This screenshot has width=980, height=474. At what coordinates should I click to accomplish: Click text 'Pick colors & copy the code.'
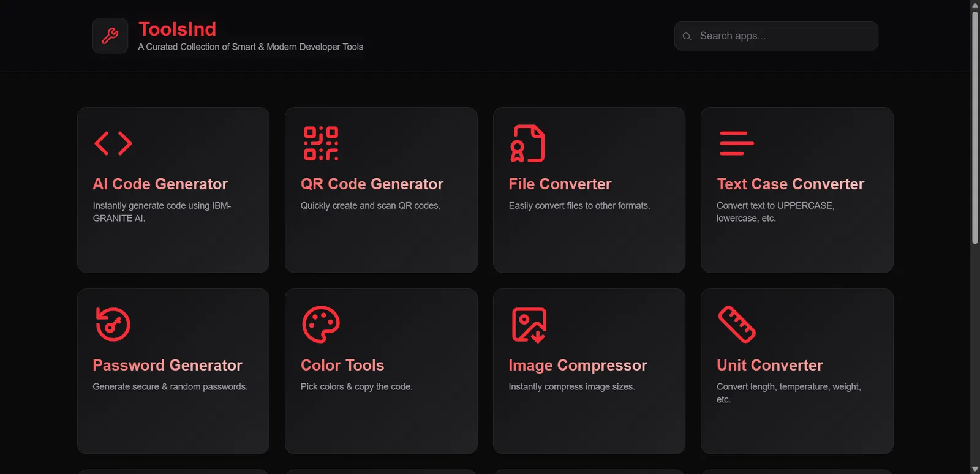tap(356, 387)
